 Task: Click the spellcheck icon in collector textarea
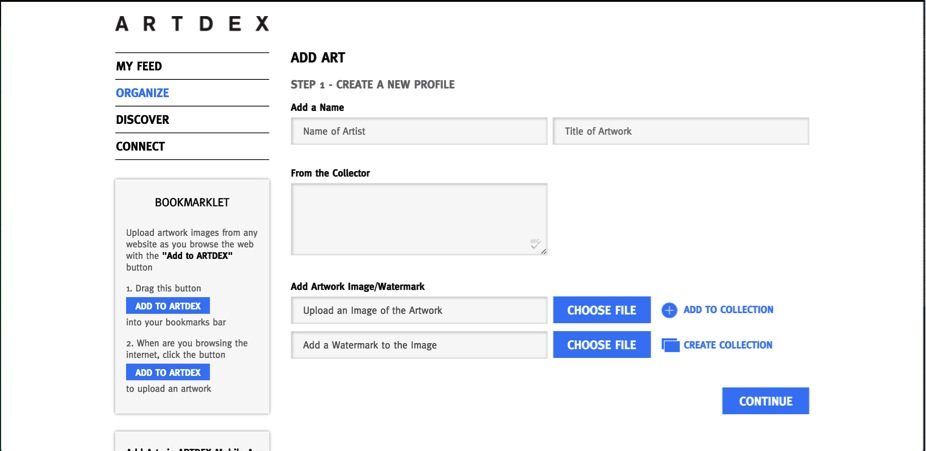(x=536, y=243)
